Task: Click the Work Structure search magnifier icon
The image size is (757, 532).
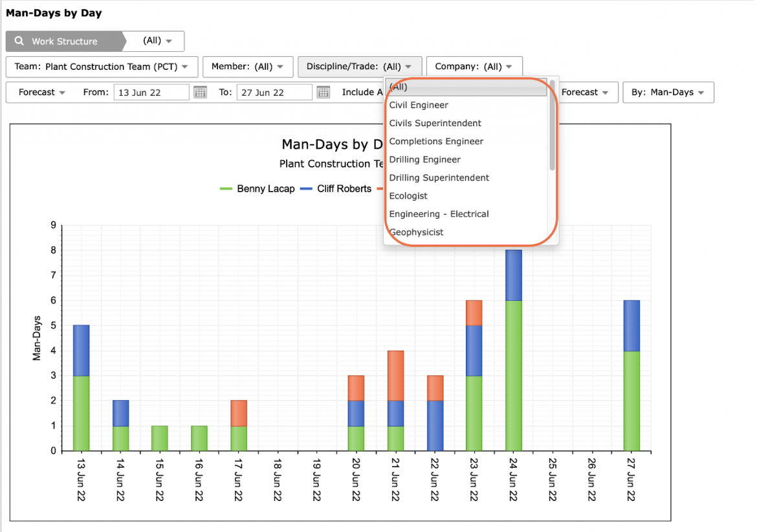Action: tap(19, 41)
